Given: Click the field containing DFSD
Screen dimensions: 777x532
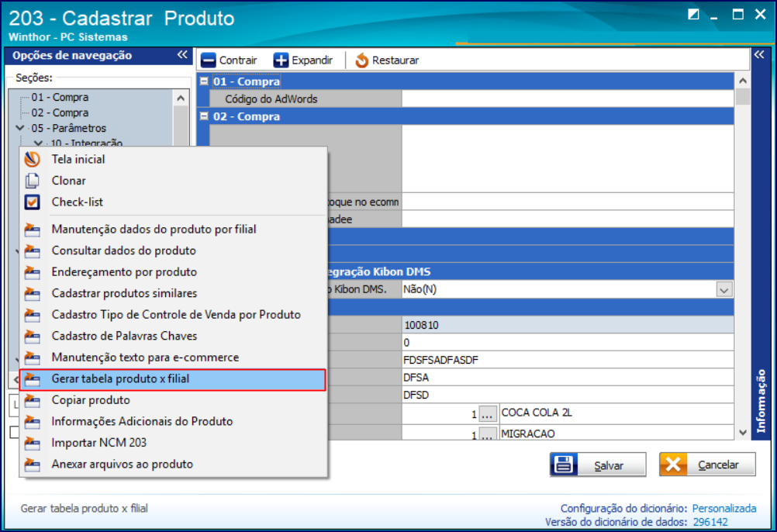Looking at the screenshot, I should [x=568, y=395].
